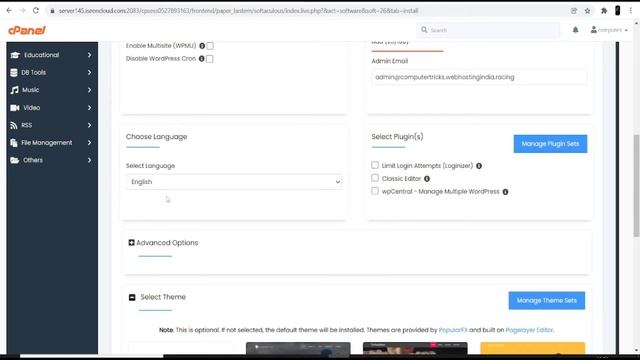Open Music sidebar menu item
This screenshot has width=640, height=360.
point(52,90)
